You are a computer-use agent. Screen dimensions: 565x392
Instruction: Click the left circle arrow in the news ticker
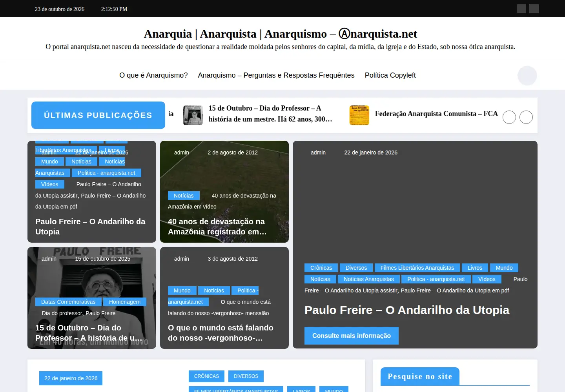509,117
